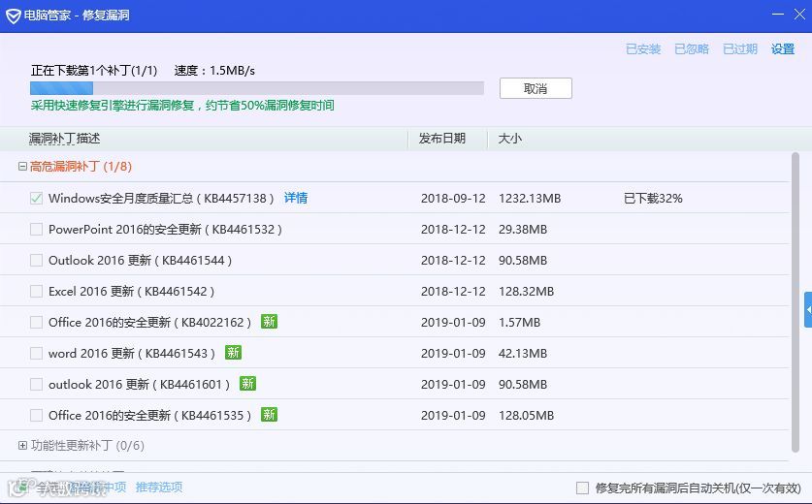Click the 1.57MB size value
The image size is (812, 504).
click(x=519, y=323)
